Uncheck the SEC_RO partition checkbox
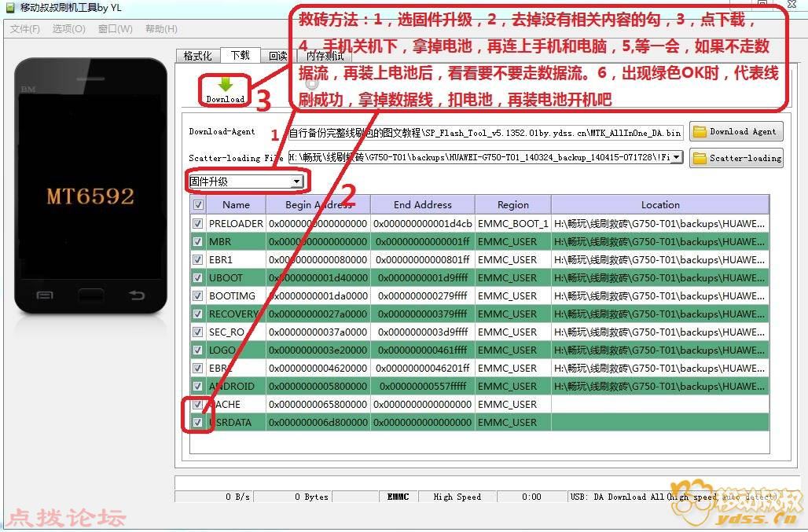The width and height of the screenshot is (808, 532). (197, 332)
